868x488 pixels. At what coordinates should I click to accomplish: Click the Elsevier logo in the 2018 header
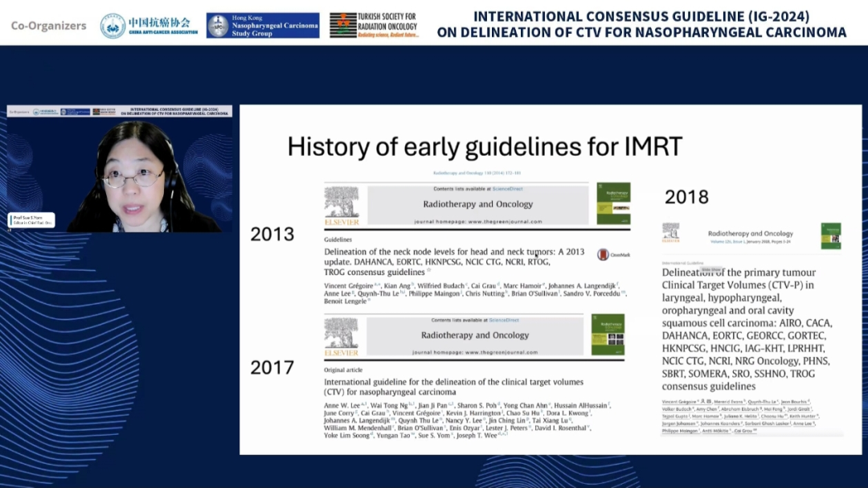(x=670, y=232)
